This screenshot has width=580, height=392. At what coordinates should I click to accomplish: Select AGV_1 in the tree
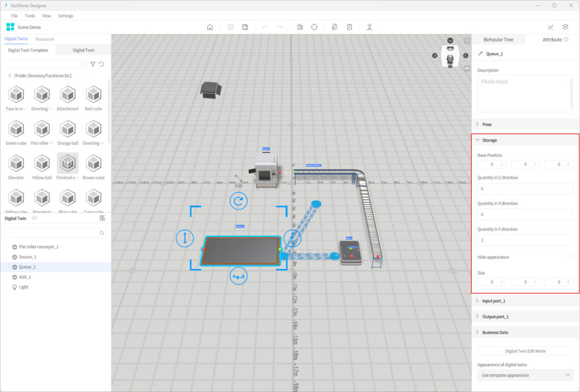[56, 277]
